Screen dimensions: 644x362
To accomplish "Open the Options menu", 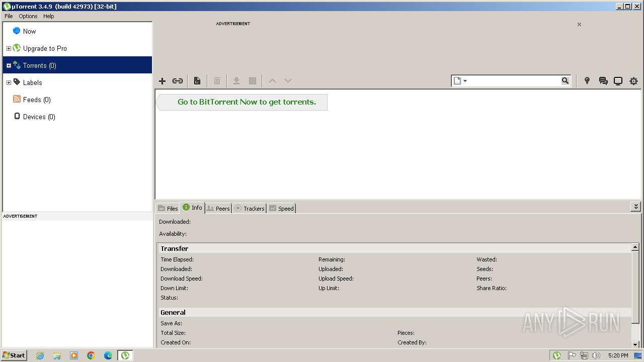I will [x=28, y=16].
